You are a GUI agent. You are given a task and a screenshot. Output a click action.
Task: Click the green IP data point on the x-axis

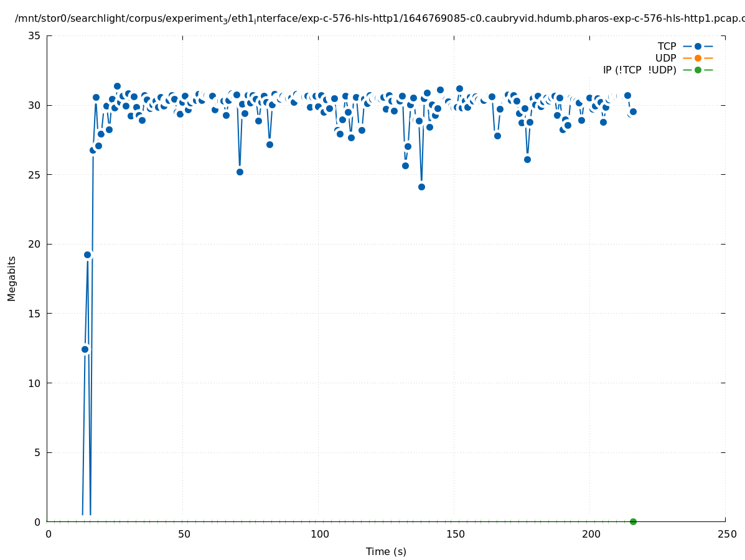point(633,521)
